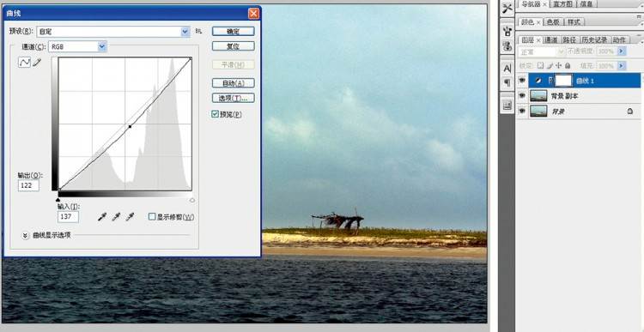This screenshot has height=332, width=644.
Task: Switch to the 路径 tab
Action: [569, 39]
